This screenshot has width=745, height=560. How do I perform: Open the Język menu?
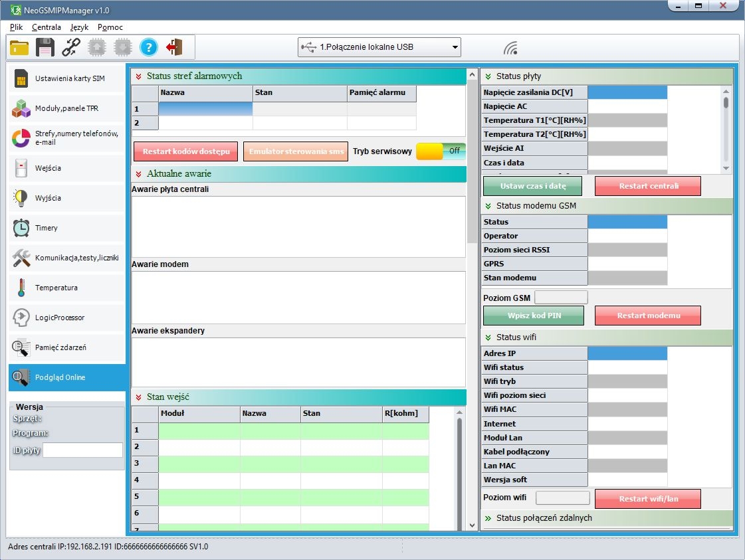79,27
